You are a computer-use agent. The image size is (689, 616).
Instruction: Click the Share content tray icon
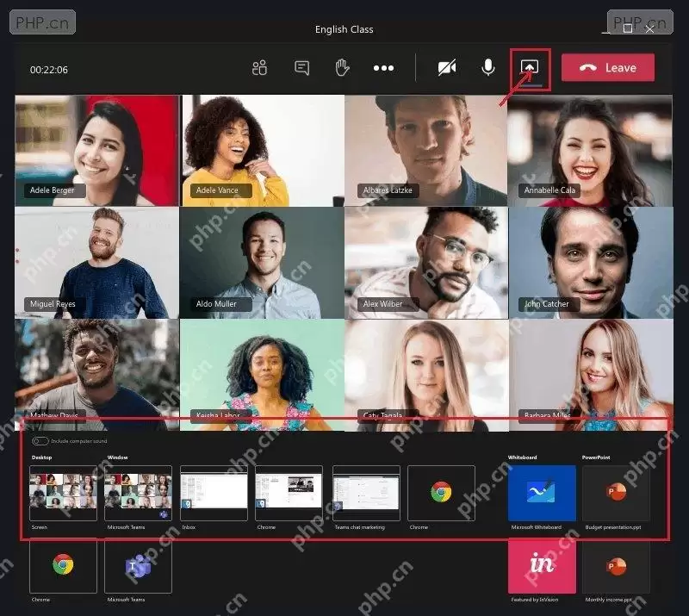530,67
